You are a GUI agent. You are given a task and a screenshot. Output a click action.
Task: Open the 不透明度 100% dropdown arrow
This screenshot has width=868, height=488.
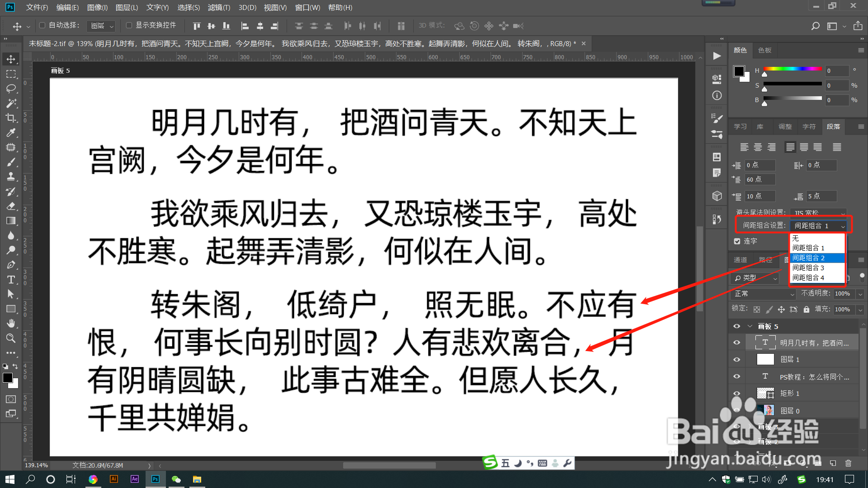860,294
